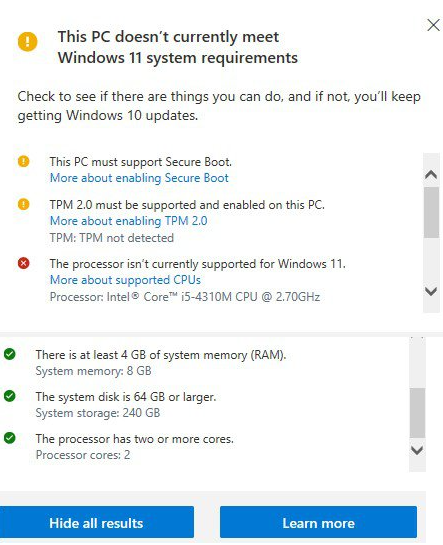Viewport: 443px width, 545px height.
Task: Click green checkmark next to system memory
Action: point(10,354)
